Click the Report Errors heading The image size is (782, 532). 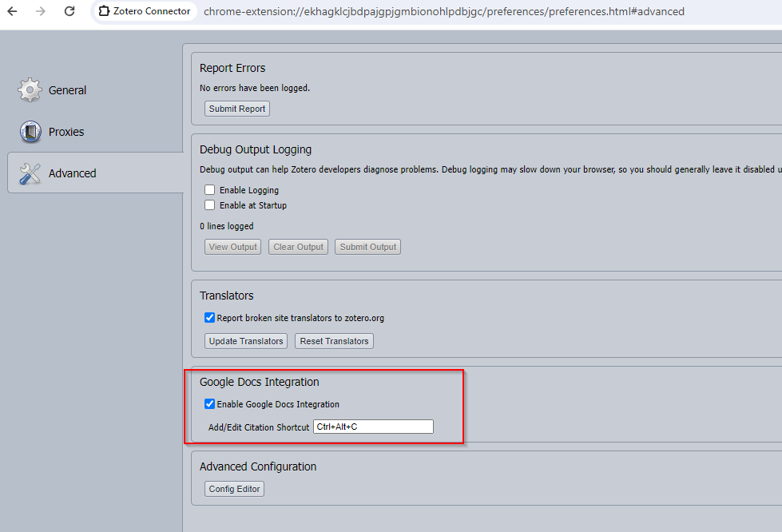232,68
